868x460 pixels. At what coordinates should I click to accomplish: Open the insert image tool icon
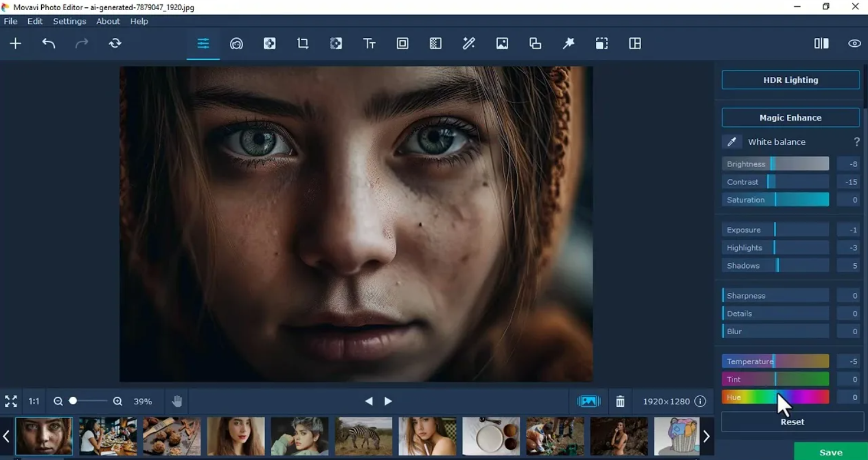pos(502,43)
